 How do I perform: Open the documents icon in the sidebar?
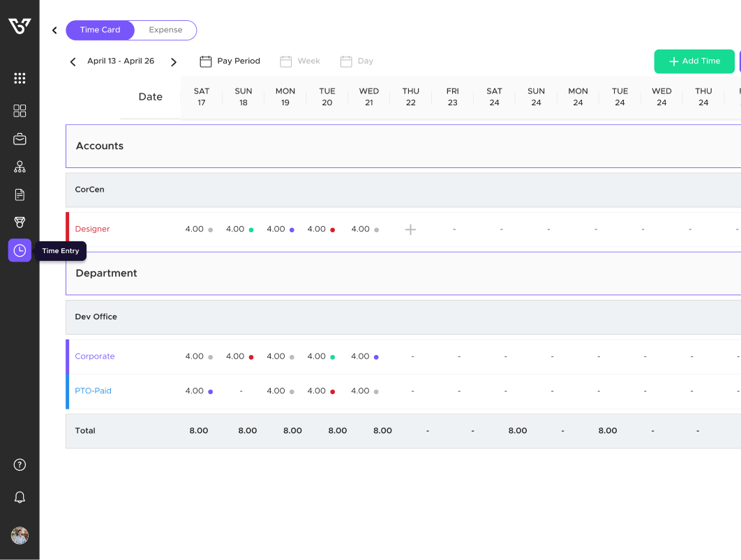20,195
